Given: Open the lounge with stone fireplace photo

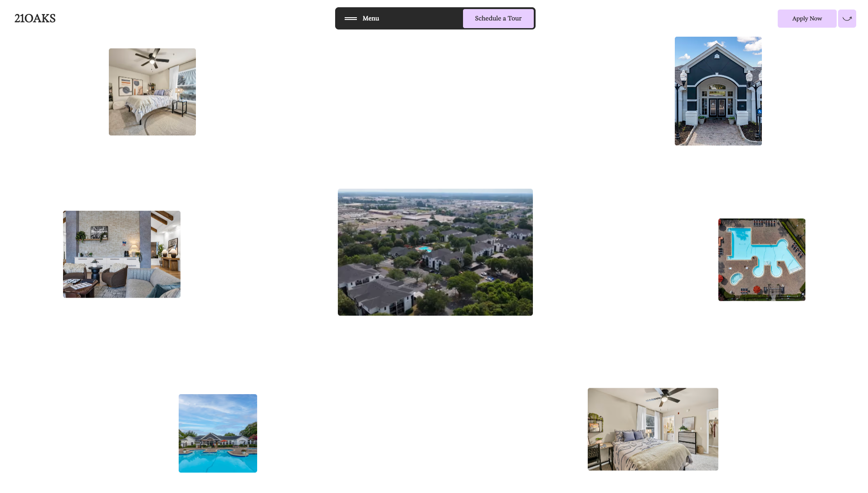Looking at the screenshot, I should coord(122,254).
